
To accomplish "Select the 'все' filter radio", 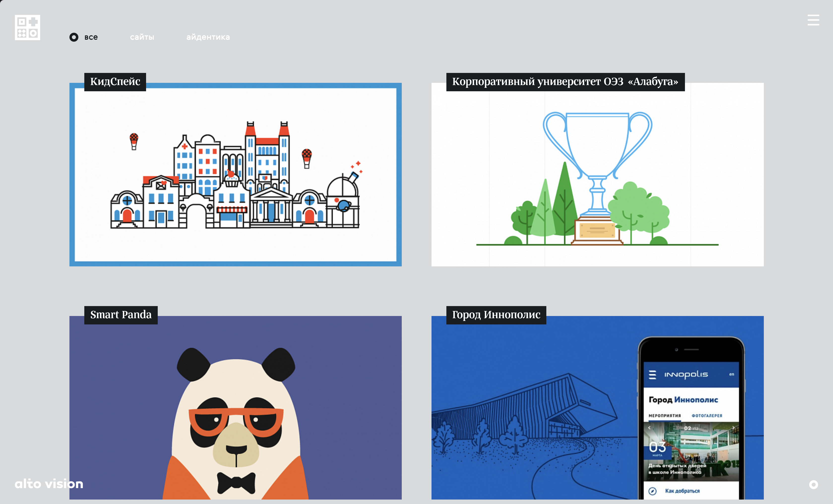I will [74, 37].
